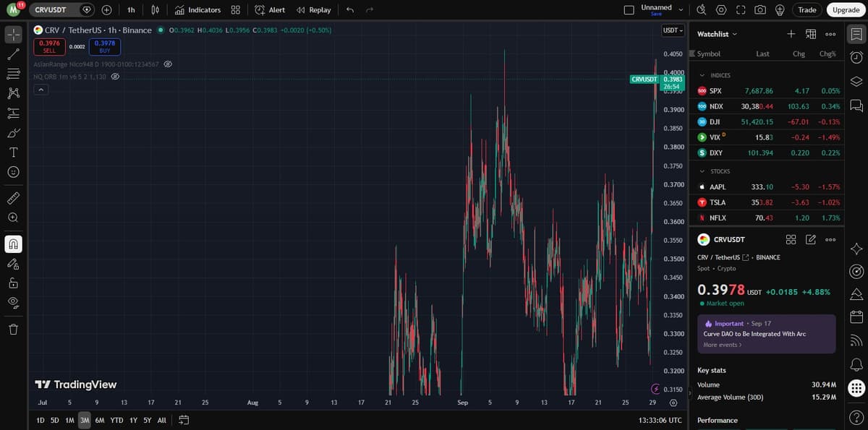Viewport: 868px width, 430px height.
Task: Select the 6M date range
Action: click(x=100, y=420)
